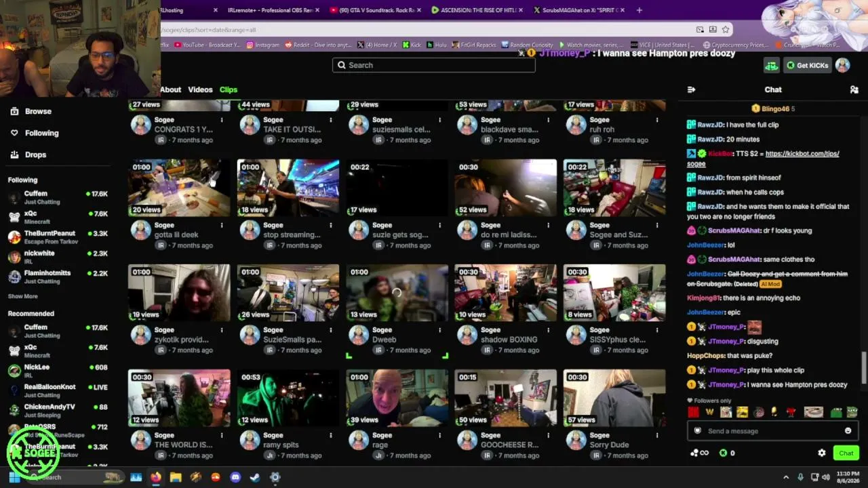Open options menu for 'Dweeb' clip
The height and width of the screenshot is (488, 868).
click(439, 330)
